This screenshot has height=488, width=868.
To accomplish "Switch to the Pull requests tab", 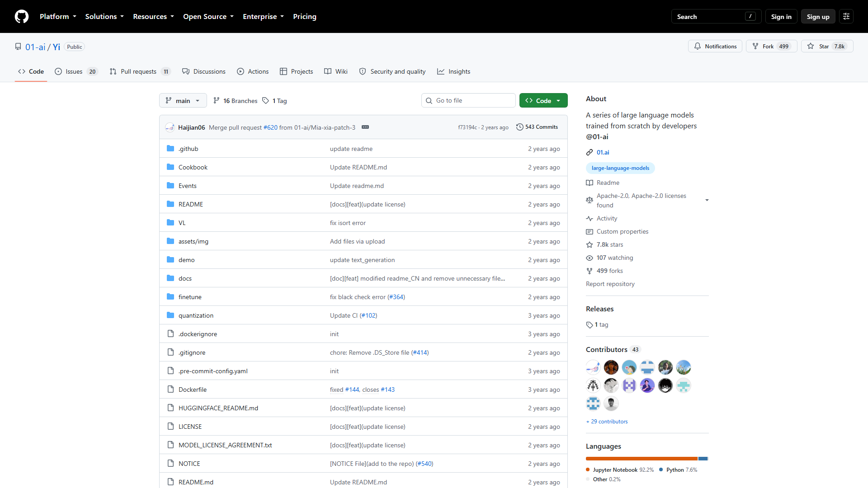I will pyautogui.click(x=140, y=72).
